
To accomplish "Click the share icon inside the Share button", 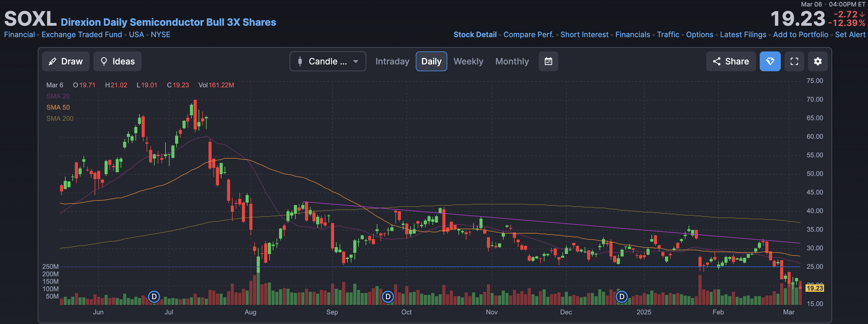I will pos(717,61).
